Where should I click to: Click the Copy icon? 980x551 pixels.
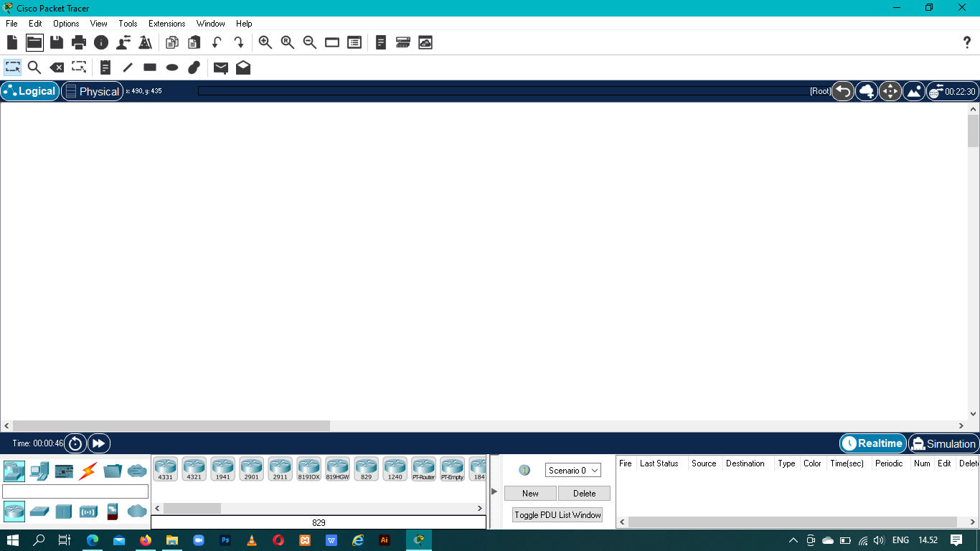[172, 42]
